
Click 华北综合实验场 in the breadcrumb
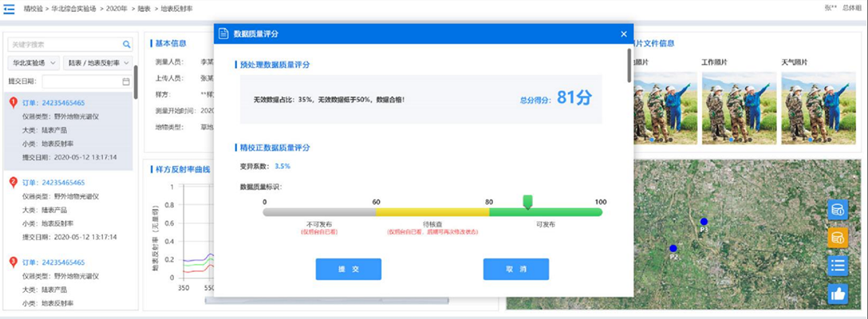tap(78, 8)
